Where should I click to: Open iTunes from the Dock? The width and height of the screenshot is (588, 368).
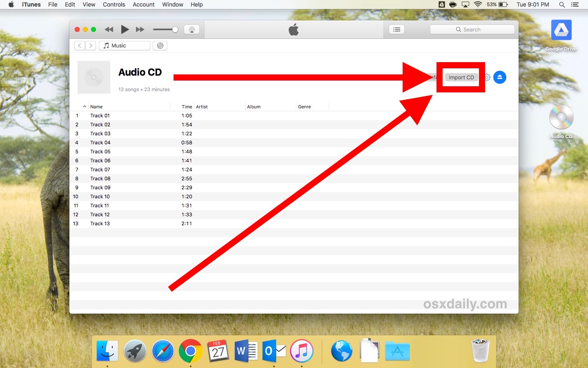tap(301, 351)
